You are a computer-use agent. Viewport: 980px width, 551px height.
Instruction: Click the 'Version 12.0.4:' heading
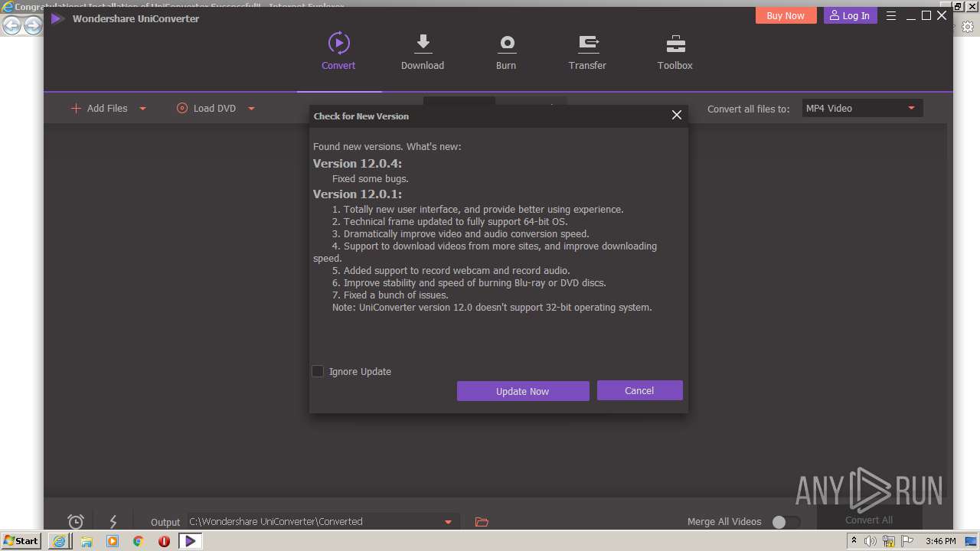pos(358,164)
